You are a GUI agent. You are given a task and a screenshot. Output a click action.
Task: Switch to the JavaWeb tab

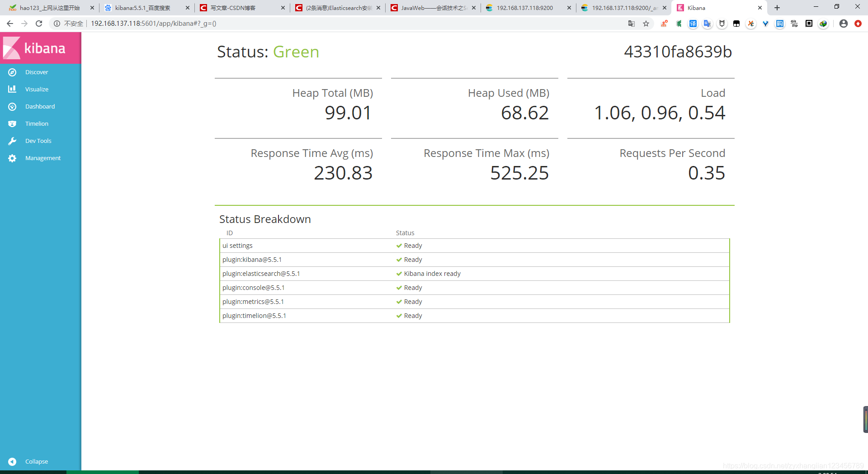434,8
